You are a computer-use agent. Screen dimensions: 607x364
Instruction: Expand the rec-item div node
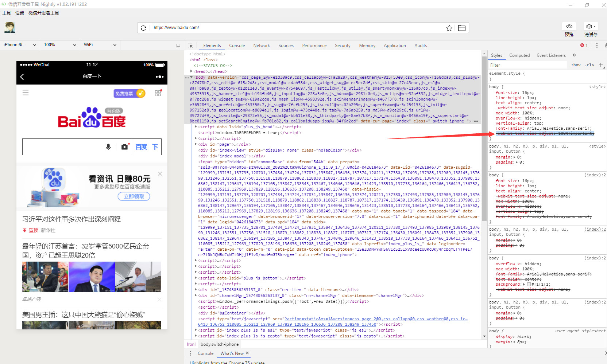(196, 290)
